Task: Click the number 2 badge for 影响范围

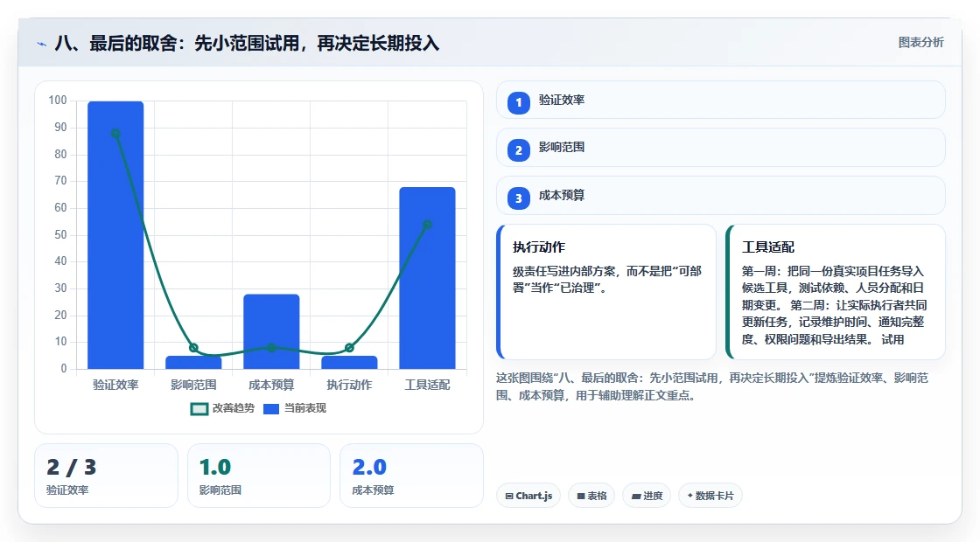Action: point(518,150)
